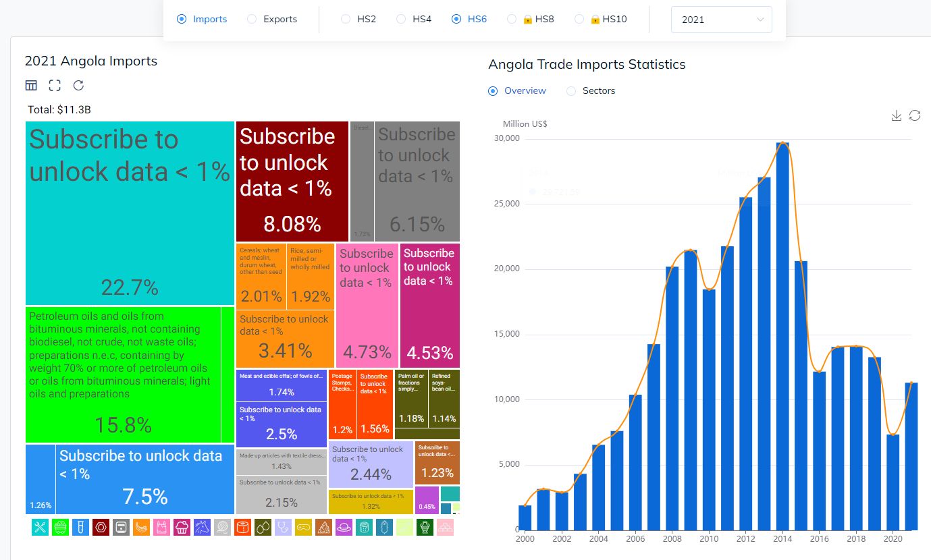Click the fullscreen treemap icon
931x560 pixels.
tap(55, 85)
